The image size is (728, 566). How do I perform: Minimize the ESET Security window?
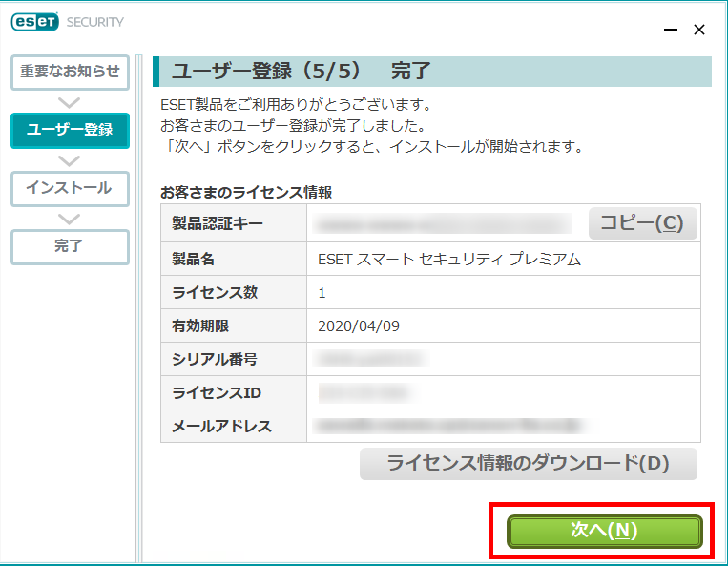(x=671, y=30)
